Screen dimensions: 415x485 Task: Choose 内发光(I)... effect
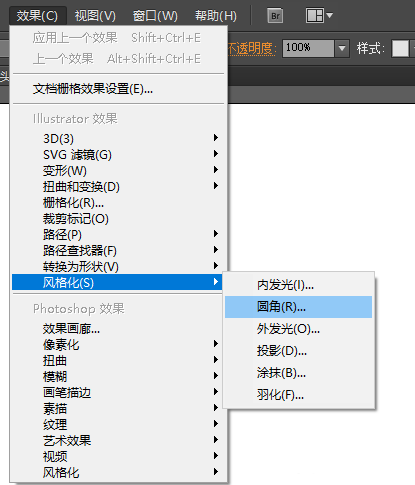click(298, 285)
